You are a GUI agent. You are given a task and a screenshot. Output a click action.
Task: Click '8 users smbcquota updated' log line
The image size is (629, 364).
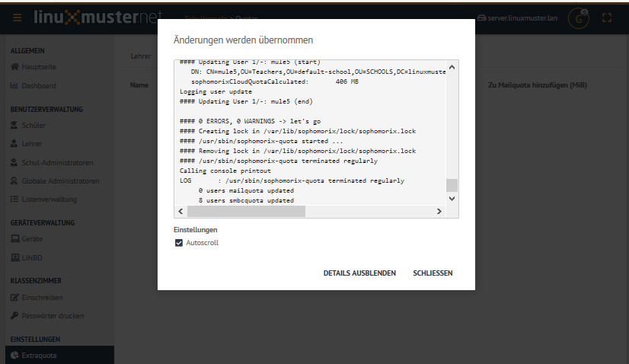coord(246,200)
